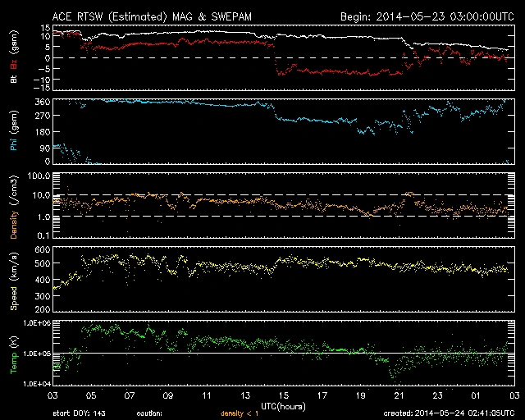The height and width of the screenshot is (420, 525).
Task: Click the 21 hour tick label
Action: click(x=398, y=395)
